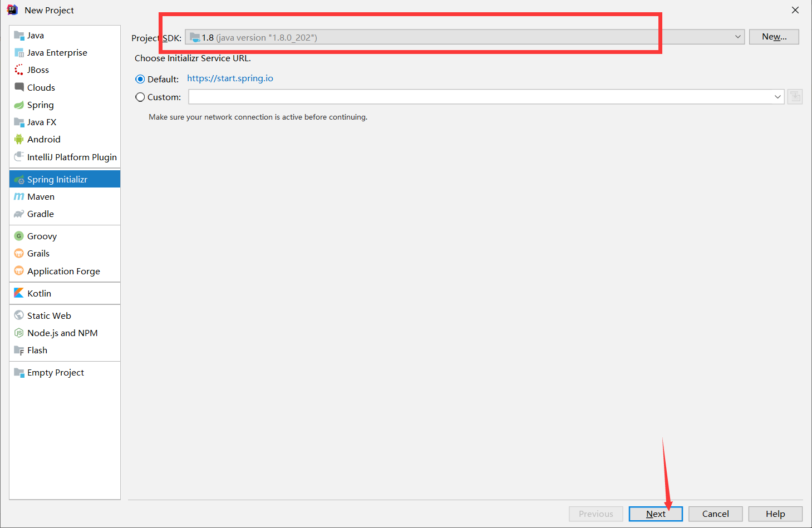Click the icon button beside Custom URL field
The height and width of the screenshot is (528, 812).
coord(795,97)
